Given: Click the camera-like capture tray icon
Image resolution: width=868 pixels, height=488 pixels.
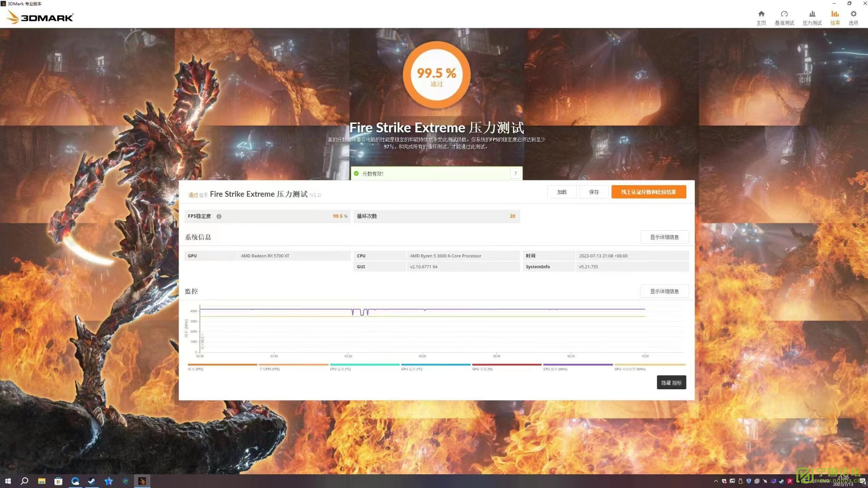Looking at the screenshot, I should (x=757, y=481).
